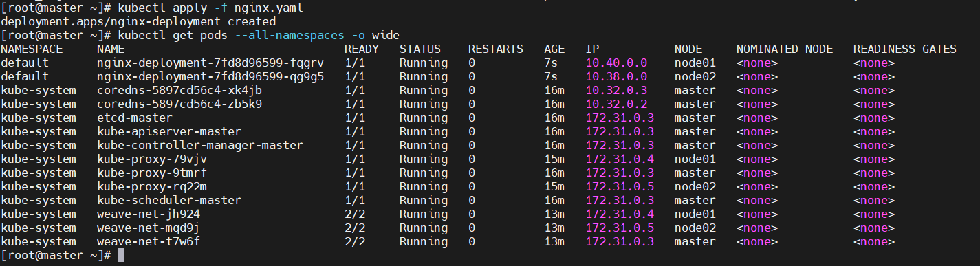Click node02 in nginx-deployment qg9g5 row
The width and height of the screenshot is (980, 266).
click(x=695, y=76)
